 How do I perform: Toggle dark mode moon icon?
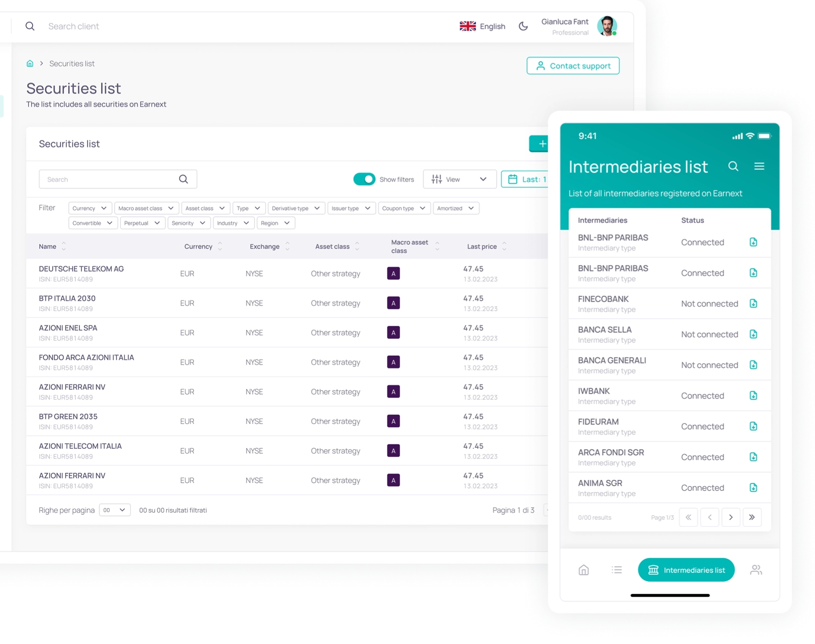click(x=523, y=26)
